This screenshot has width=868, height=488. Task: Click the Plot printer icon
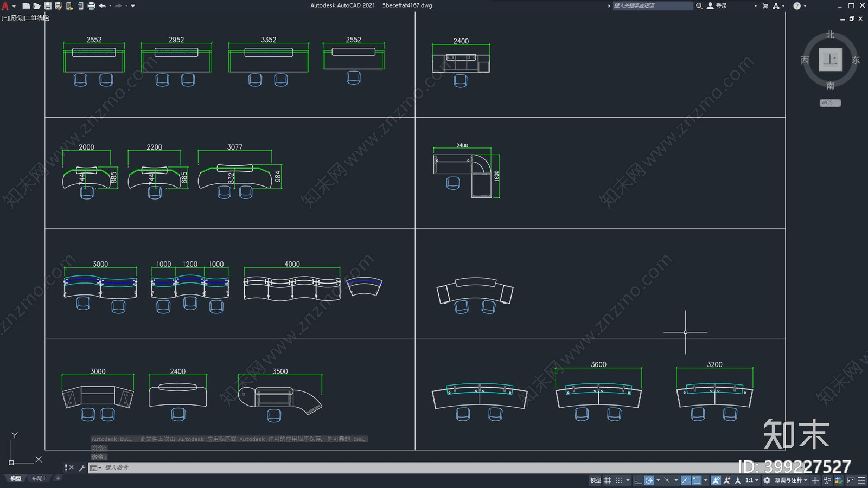(x=91, y=6)
